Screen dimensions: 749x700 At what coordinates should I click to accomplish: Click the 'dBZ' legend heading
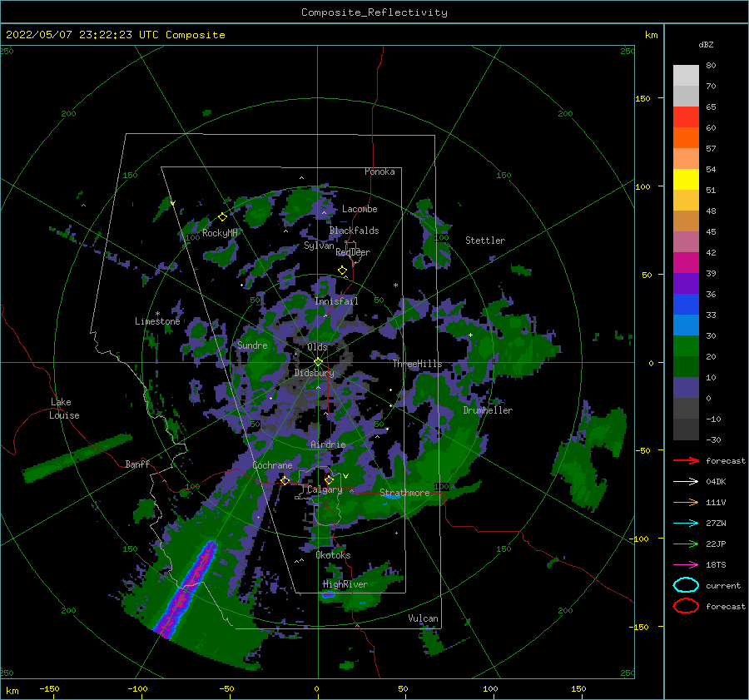pyautogui.click(x=706, y=45)
